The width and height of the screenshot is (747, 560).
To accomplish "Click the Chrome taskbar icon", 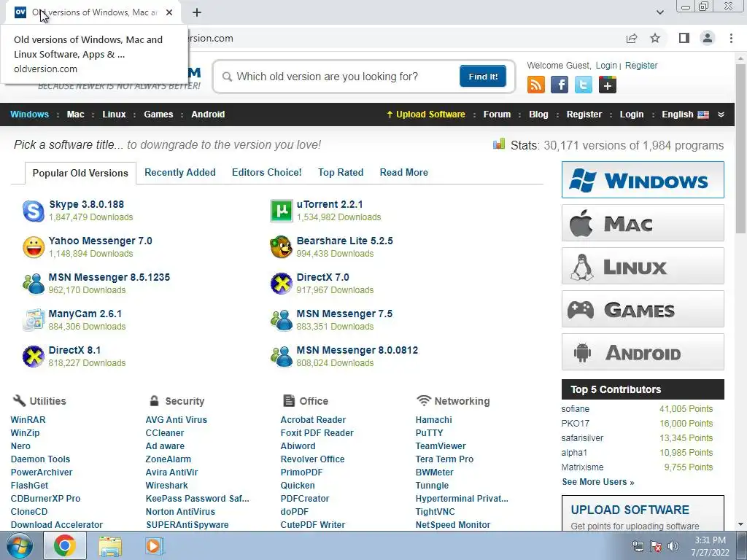I will 65,545.
